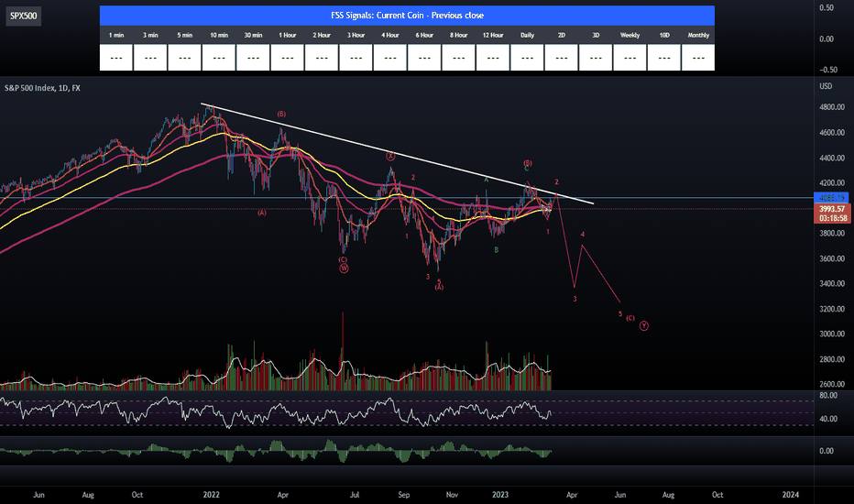
Task: Click 3200.00 on the price axis
Action: point(832,309)
